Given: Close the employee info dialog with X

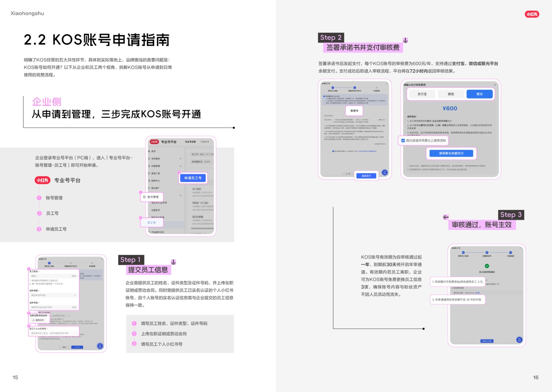Looking at the screenshot, I should (102, 259).
